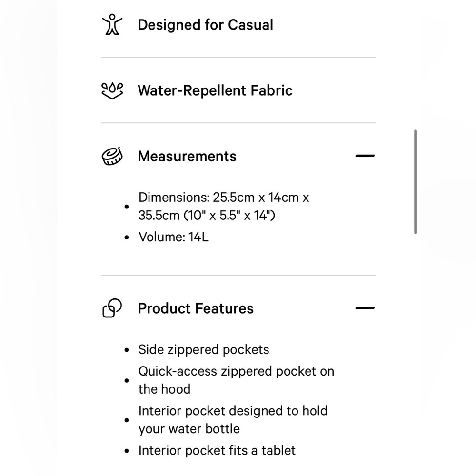Viewport: 476px width, 476px height.
Task: Open the Water-Repellent Fabric row
Action: point(238,90)
